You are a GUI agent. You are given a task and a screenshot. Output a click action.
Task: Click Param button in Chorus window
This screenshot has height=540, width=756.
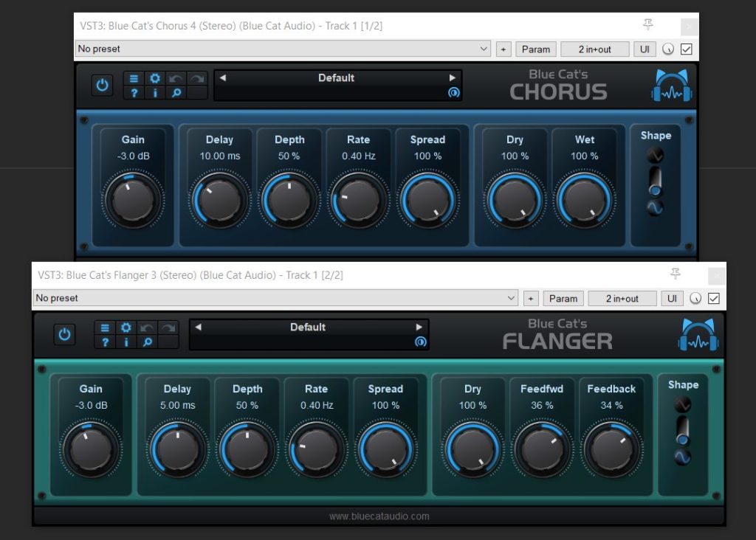[536, 49]
